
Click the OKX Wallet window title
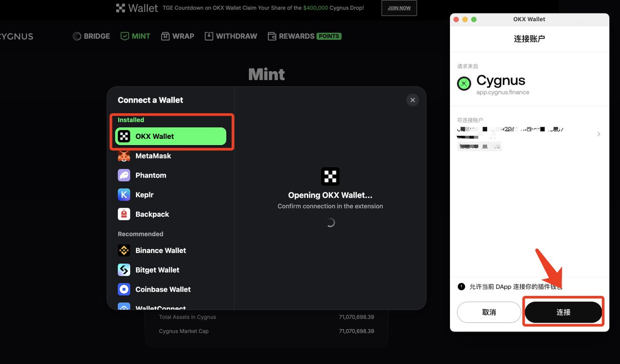click(x=529, y=19)
